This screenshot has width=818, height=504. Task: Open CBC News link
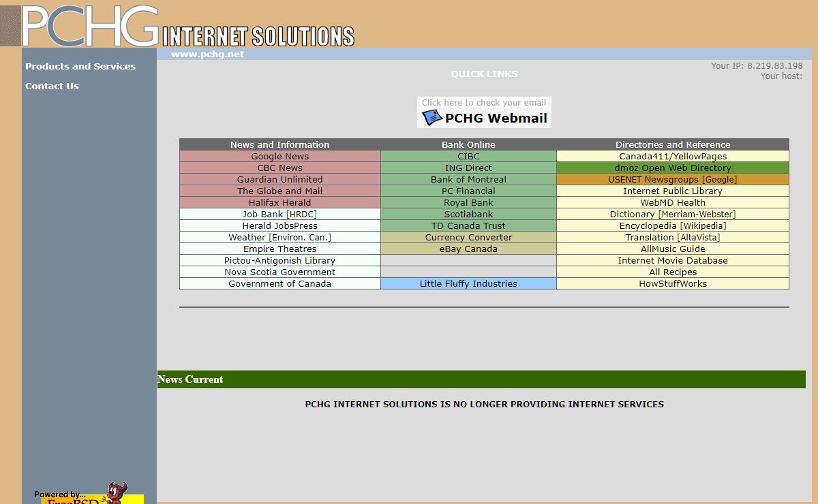coord(280,168)
